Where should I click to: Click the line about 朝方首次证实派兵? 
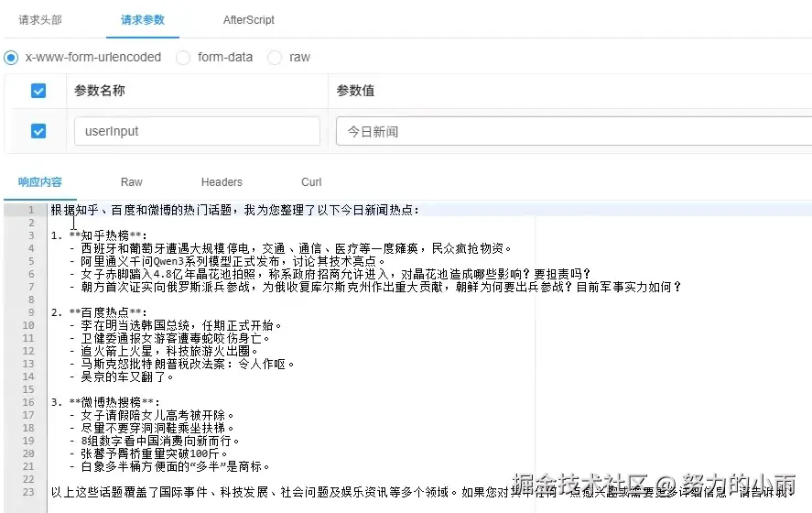pos(375,287)
